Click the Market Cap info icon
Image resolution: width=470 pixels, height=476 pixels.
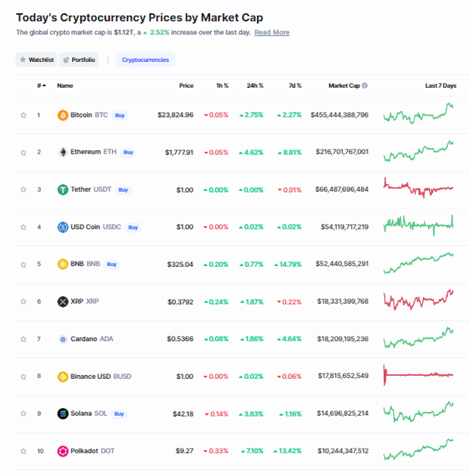[364, 85]
